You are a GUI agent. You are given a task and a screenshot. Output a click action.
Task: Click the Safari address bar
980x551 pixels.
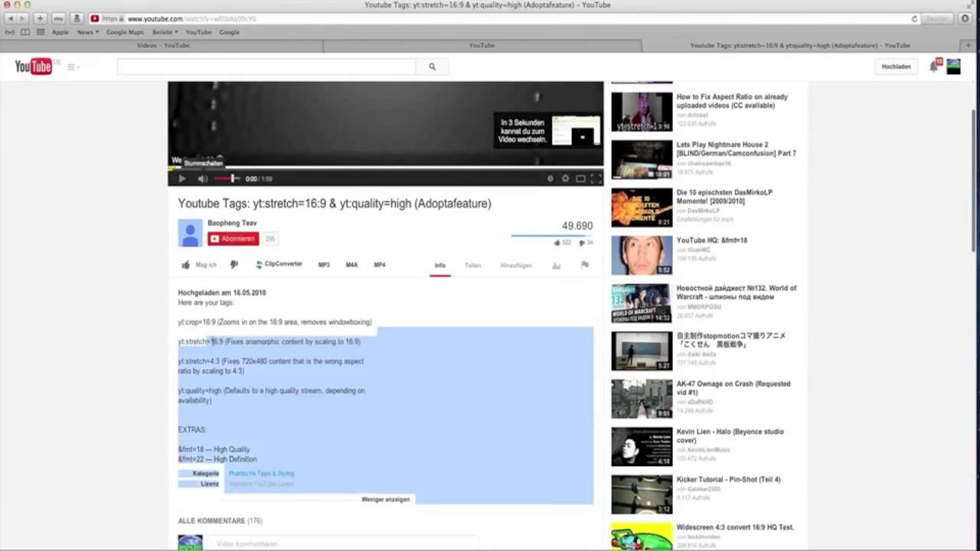[505, 18]
